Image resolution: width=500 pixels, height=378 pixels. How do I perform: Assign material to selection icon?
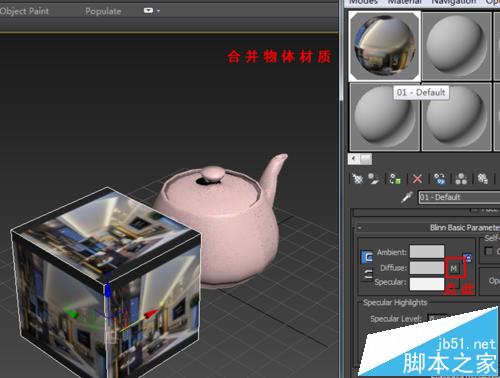pos(395,179)
